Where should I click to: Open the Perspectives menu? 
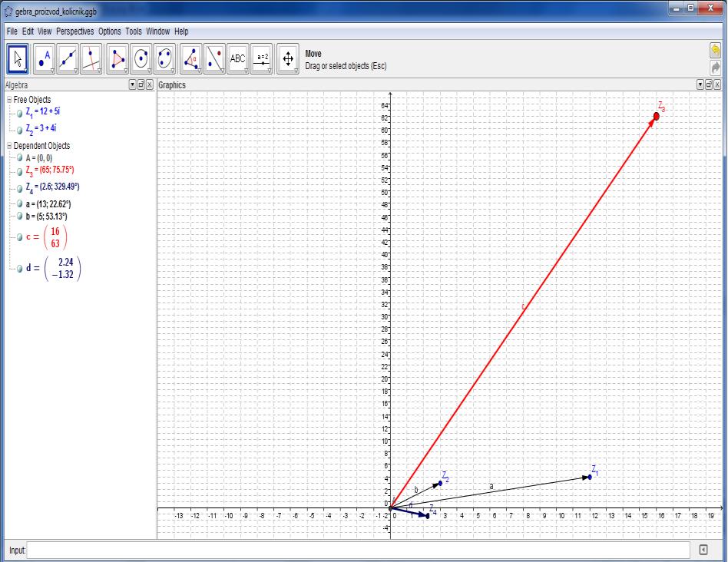[74, 31]
